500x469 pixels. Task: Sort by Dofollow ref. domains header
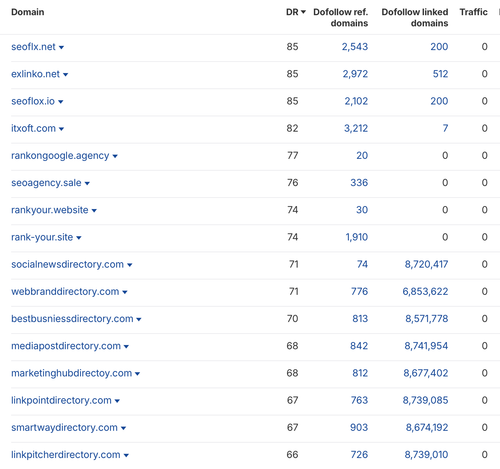pos(341,17)
